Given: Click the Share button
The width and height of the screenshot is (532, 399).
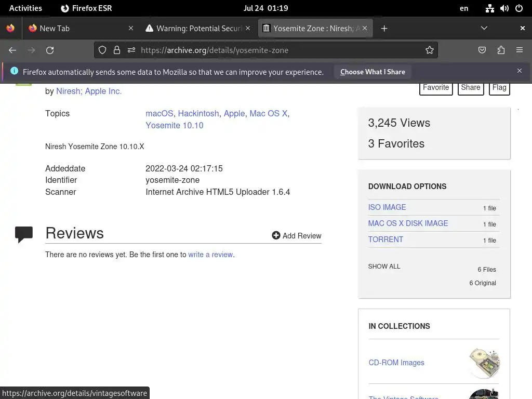Looking at the screenshot, I should [471, 87].
